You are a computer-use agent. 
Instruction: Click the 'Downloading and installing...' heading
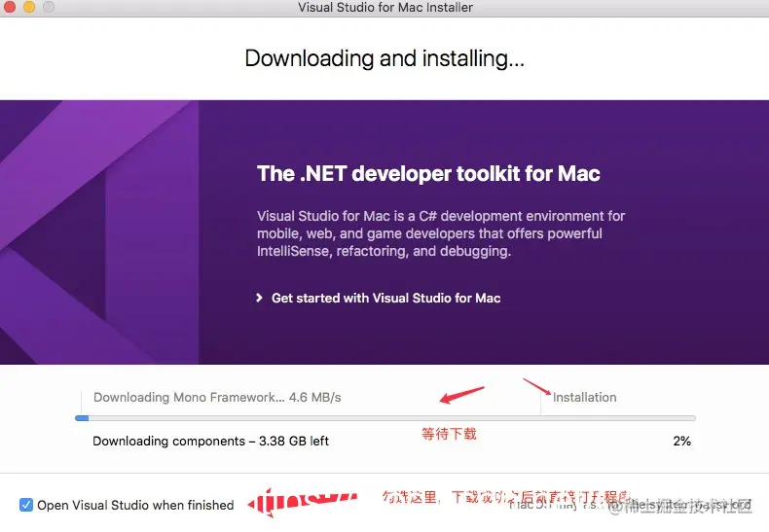pyautogui.click(x=384, y=58)
